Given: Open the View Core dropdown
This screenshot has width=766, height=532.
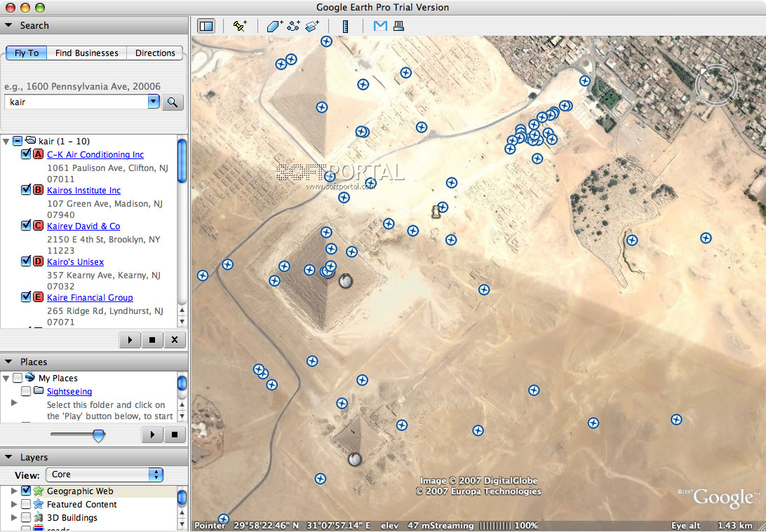Looking at the screenshot, I should pos(105,475).
